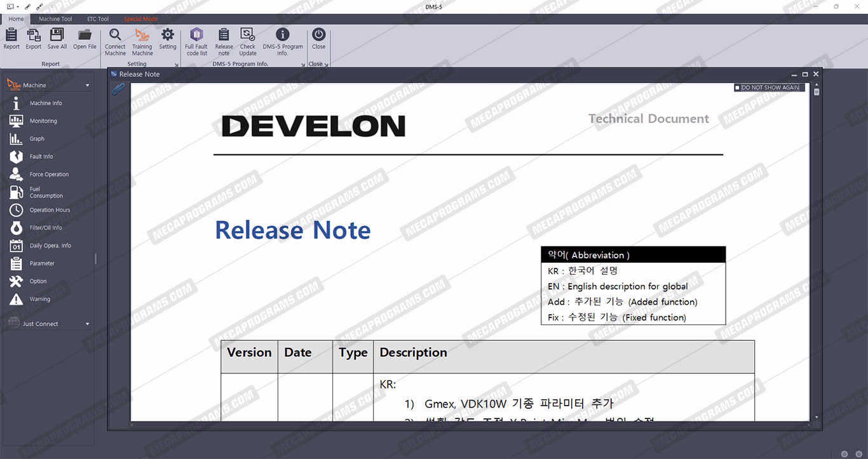Launch Connect Machine from the ribbon

tap(115, 42)
